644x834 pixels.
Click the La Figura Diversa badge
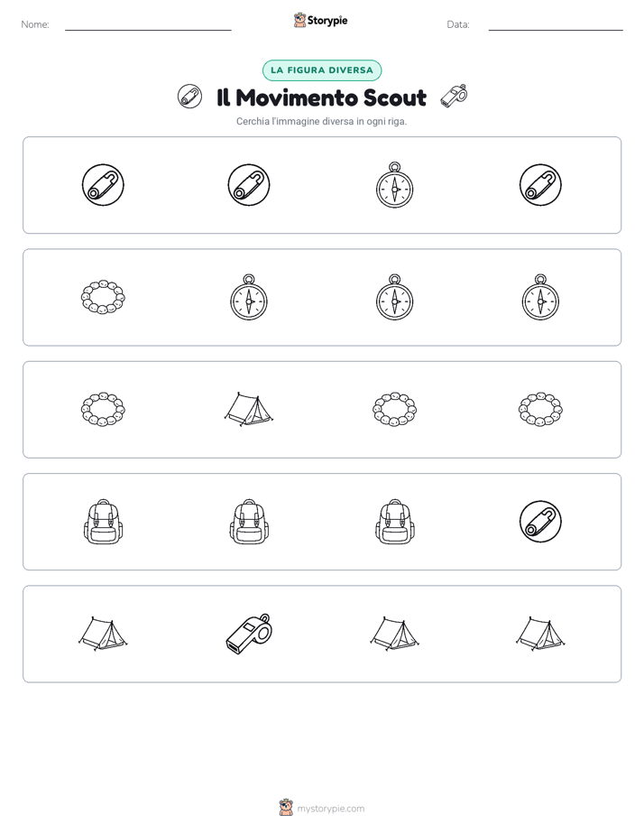coord(322,70)
